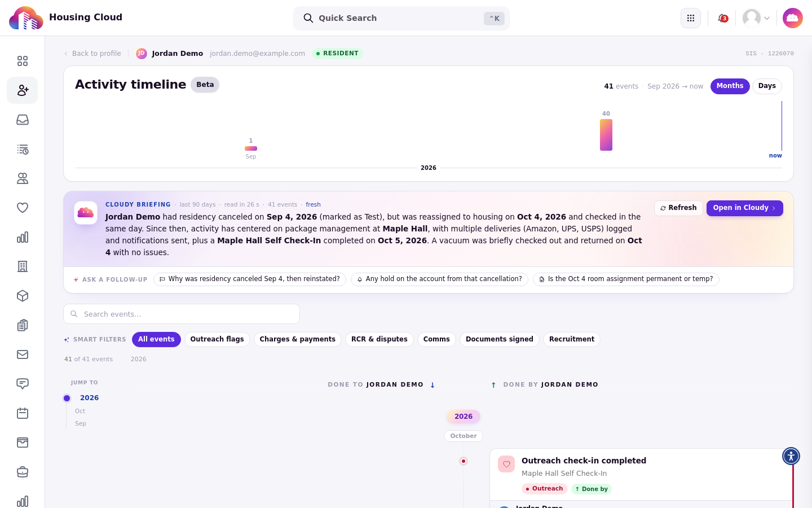Open the building sidebar icon

23,266
